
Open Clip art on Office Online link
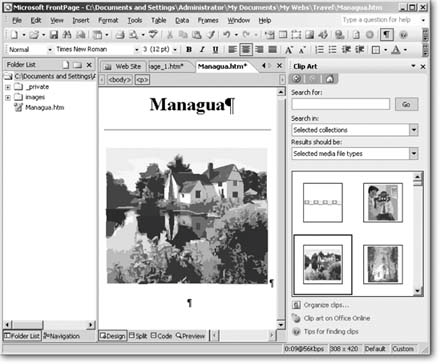pyautogui.click(x=337, y=318)
